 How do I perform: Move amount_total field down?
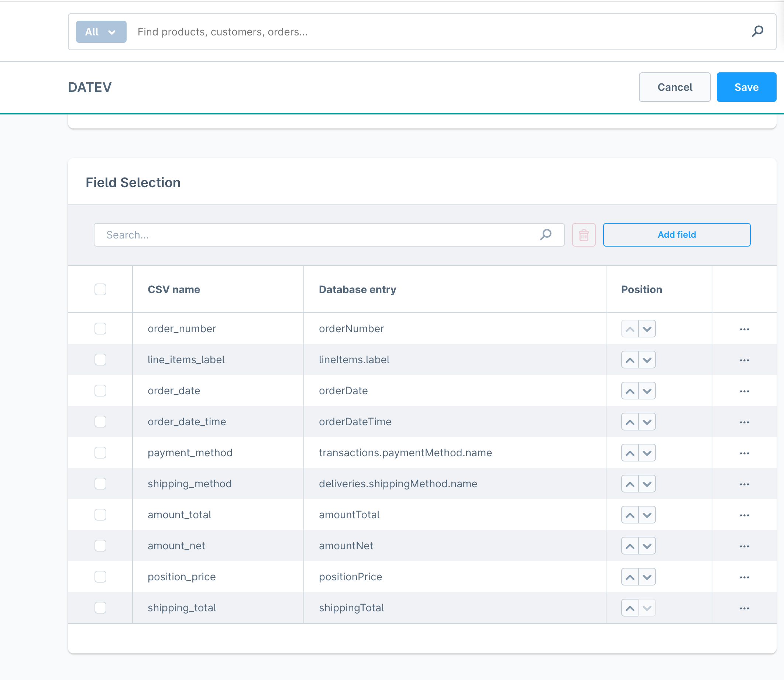(x=647, y=515)
